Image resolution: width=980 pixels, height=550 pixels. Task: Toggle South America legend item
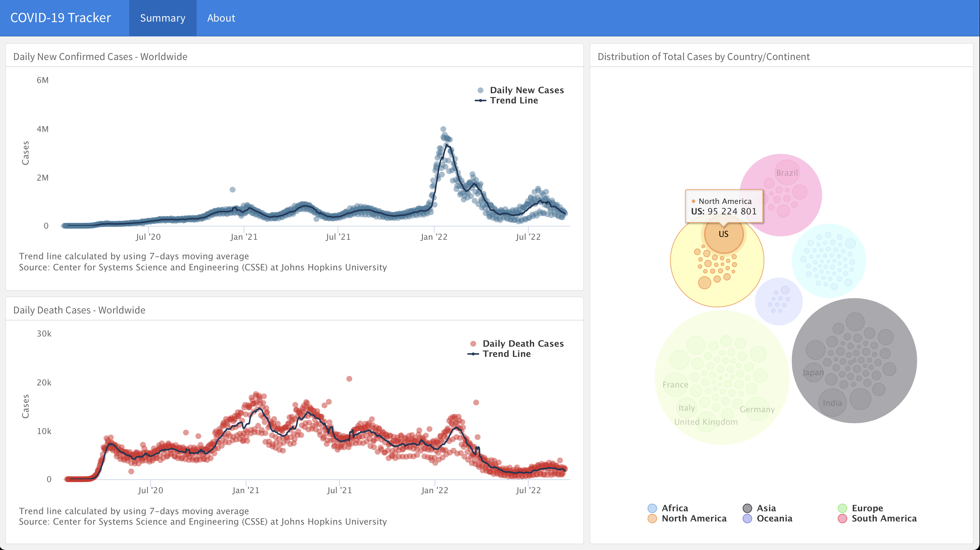(883, 519)
